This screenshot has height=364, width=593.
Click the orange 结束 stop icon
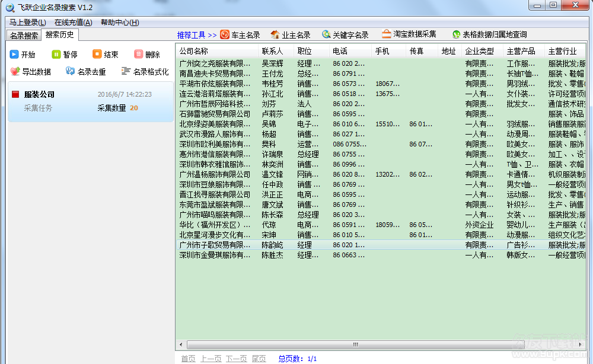coord(97,54)
